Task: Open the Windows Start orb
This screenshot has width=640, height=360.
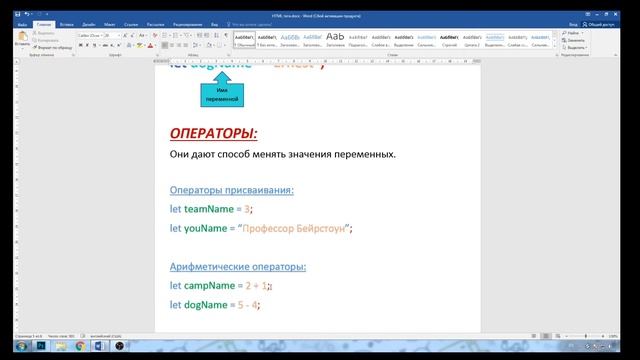Action: [21, 346]
